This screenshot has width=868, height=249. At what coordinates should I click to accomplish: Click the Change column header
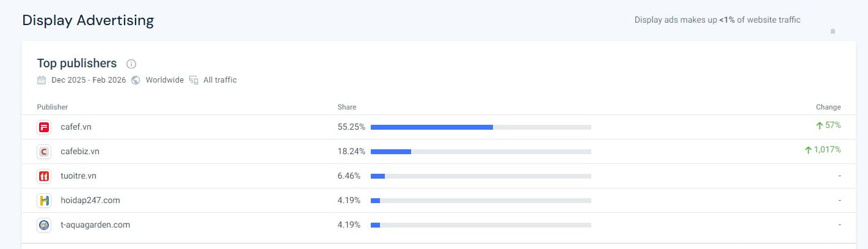(828, 107)
